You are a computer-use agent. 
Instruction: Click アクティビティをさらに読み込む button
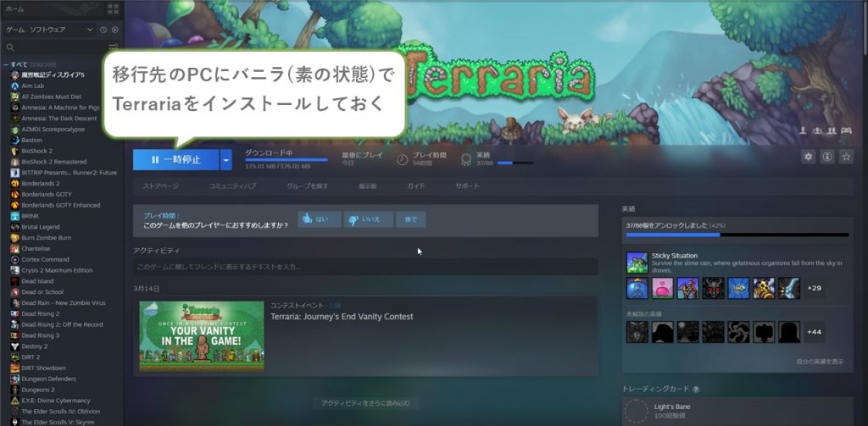365,403
